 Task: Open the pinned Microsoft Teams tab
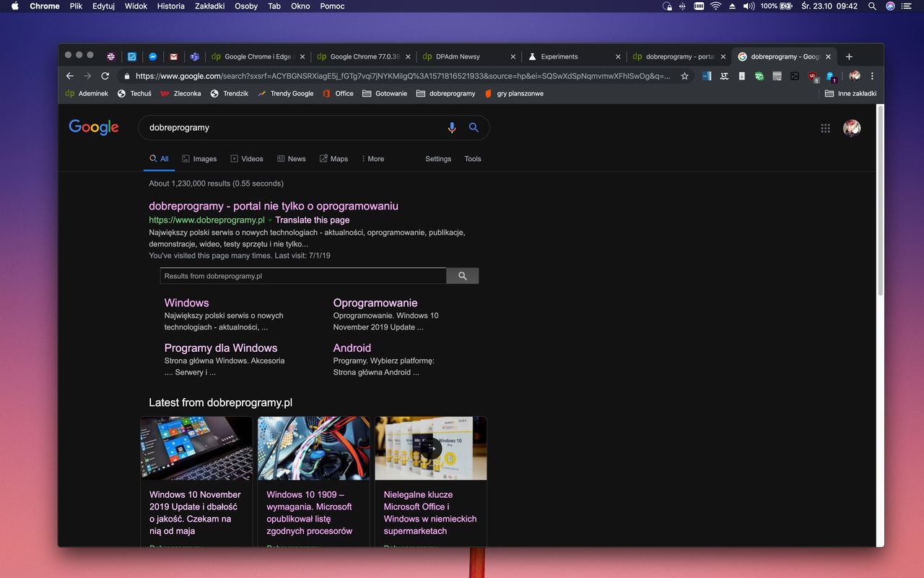pyautogui.click(x=194, y=56)
